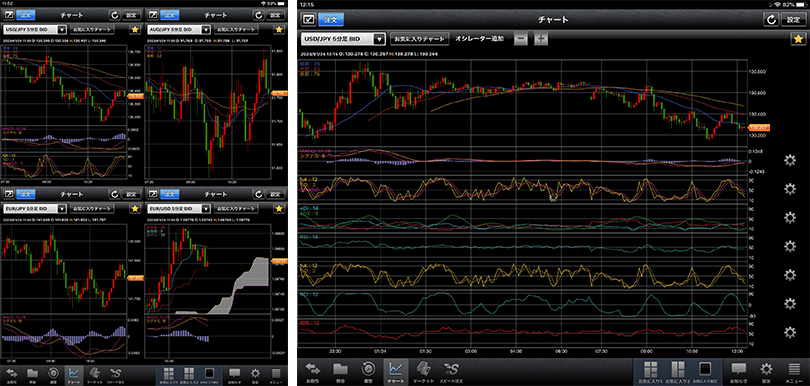This screenshot has width=810, height=386.
Task: Click the expand chart icon left of right 注文
Action: 309,20
